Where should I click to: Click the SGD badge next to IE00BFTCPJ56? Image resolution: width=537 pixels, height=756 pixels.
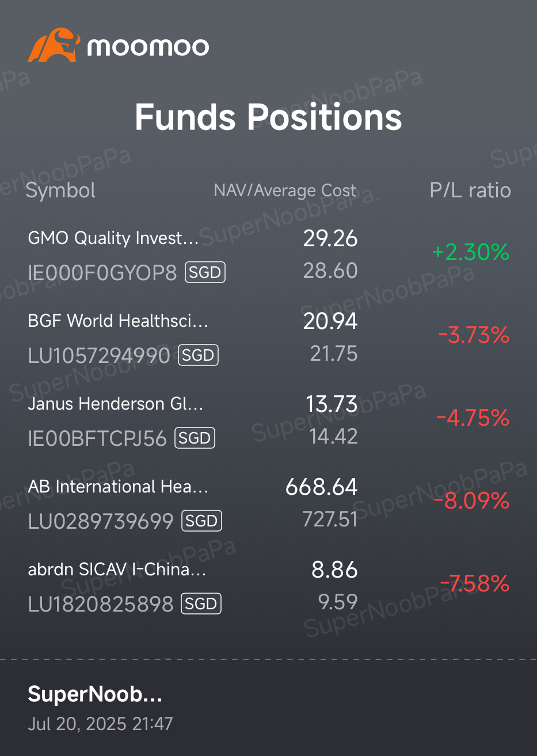pyautogui.click(x=195, y=438)
